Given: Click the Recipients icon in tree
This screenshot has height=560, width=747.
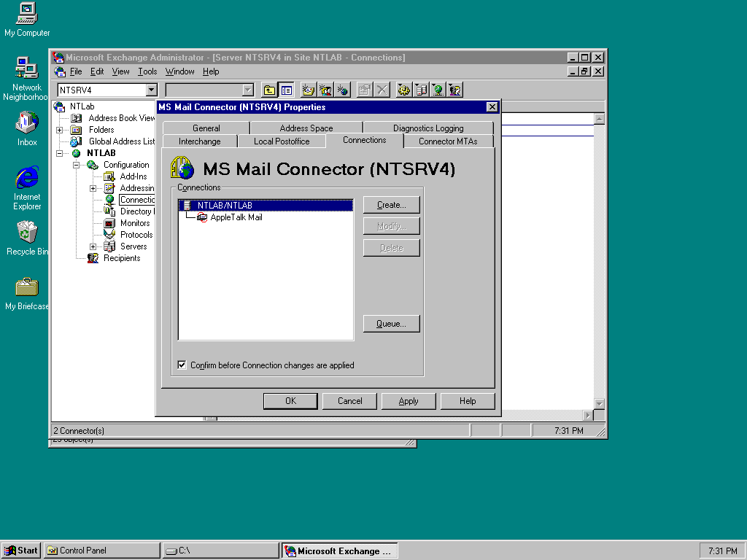Looking at the screenshot, I should click(93, 258).
